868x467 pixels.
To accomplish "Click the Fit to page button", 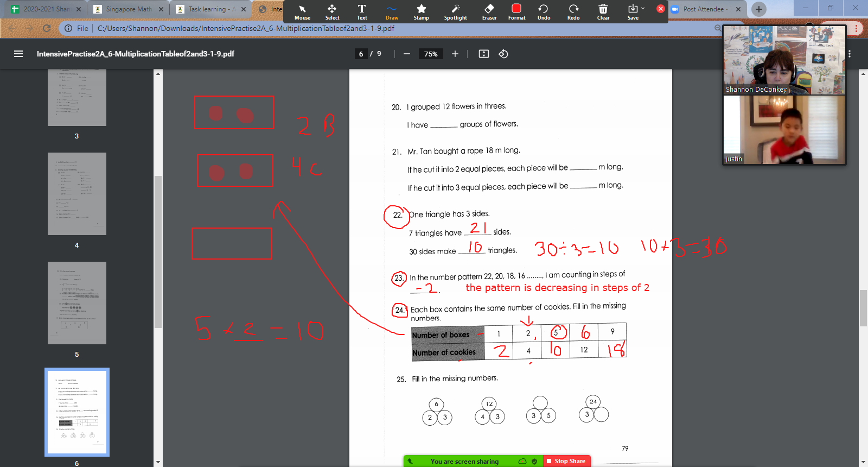I will [x=484, y=54].
